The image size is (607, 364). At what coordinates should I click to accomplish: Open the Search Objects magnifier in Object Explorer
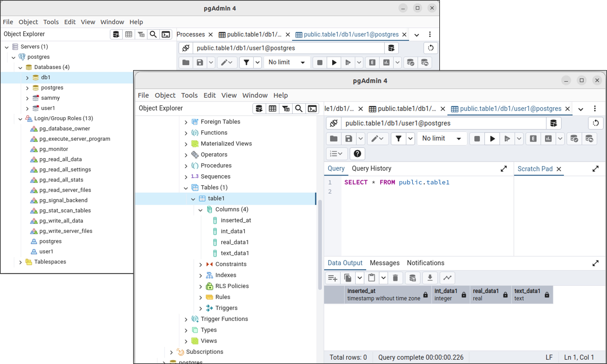click(x=299, y=108)
